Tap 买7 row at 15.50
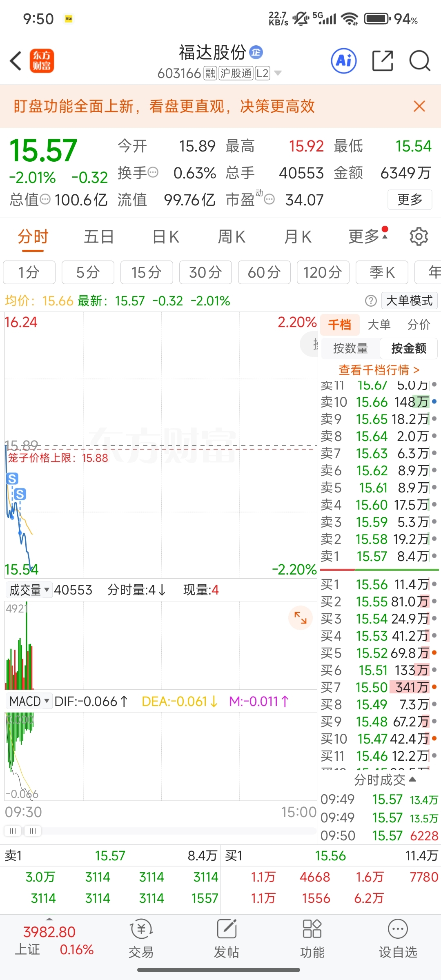This screenshot has height=980, width=441. click(379, 688)
